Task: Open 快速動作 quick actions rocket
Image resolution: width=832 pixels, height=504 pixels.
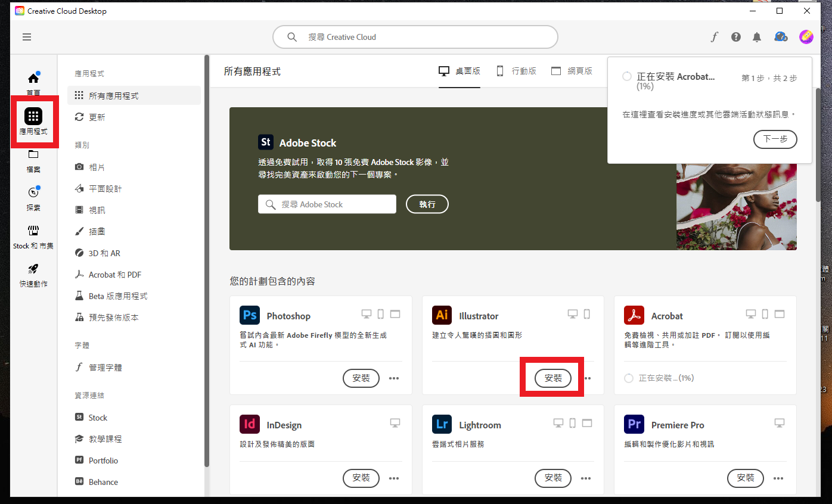Action: (33, 275)
